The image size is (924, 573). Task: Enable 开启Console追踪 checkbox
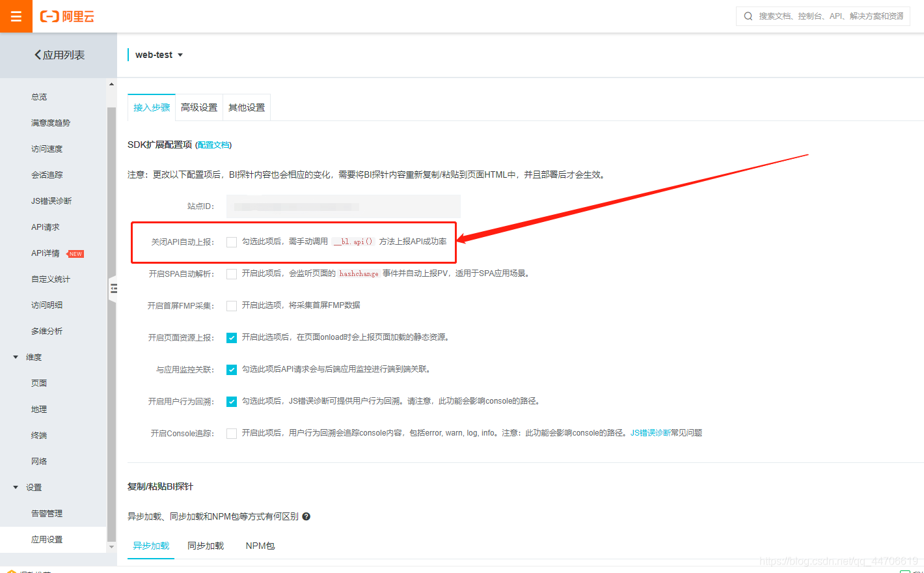pos(232,434)
